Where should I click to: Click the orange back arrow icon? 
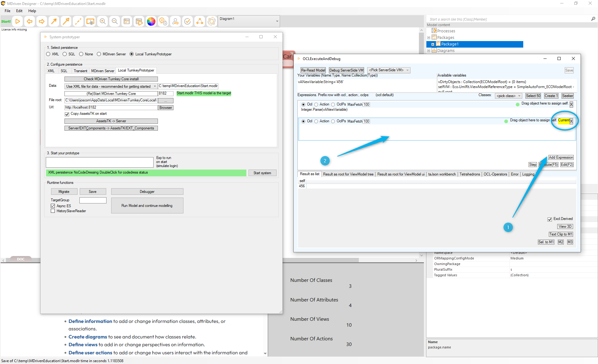point(30,21)
